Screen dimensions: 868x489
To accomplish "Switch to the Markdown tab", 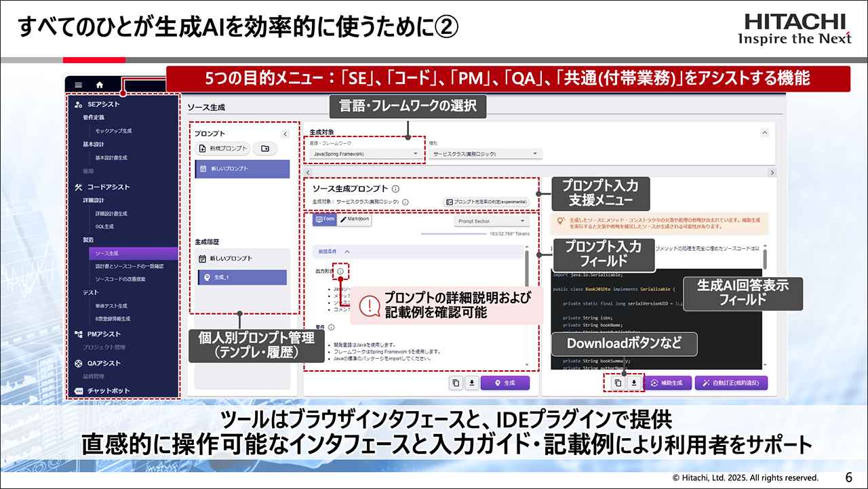I will [x=355, y=220].
